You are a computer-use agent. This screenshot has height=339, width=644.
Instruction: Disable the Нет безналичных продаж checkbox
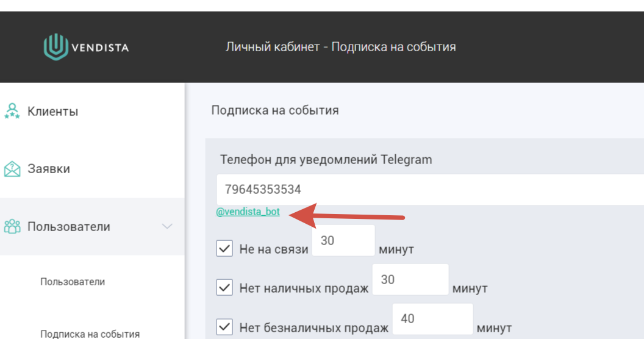[224, 327]
